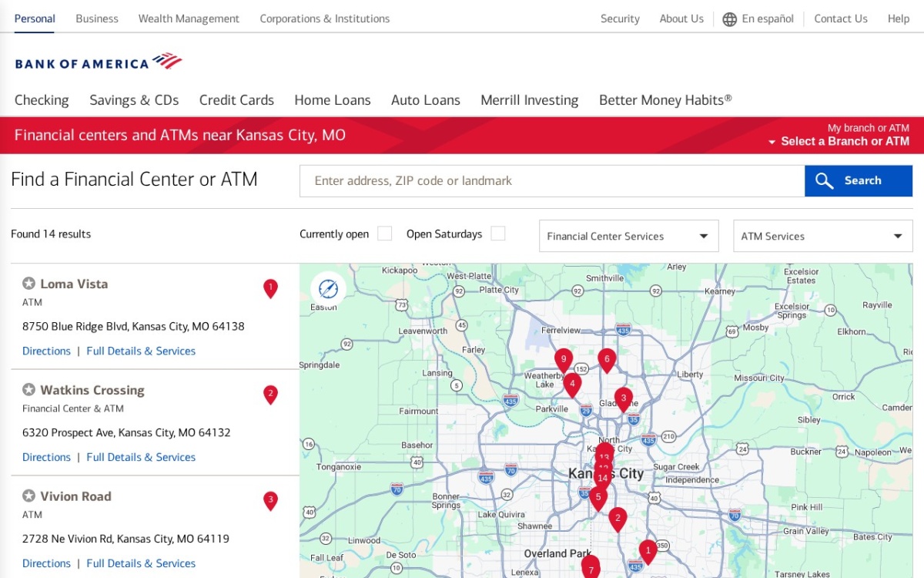Click the address, ZIP code or landmark field
Viewport: 924px width, 578px height.
[x=552, y=181]
